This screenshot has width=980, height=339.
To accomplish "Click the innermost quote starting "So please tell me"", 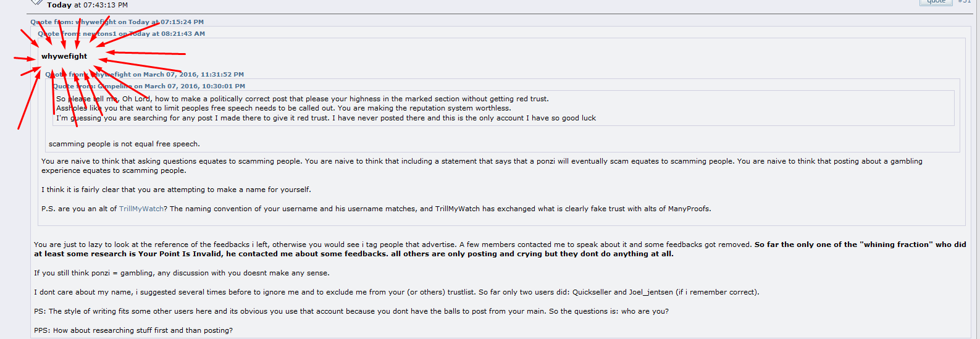I will [503, 108].
